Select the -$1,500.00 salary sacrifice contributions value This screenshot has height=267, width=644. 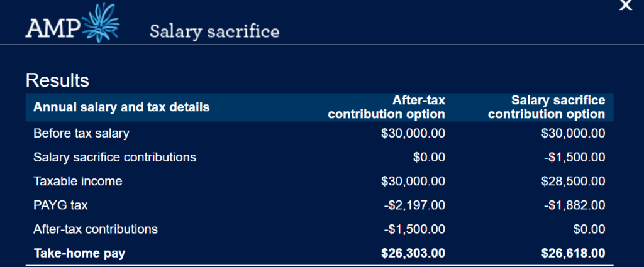pyautogui.click(x=574, y=157)
